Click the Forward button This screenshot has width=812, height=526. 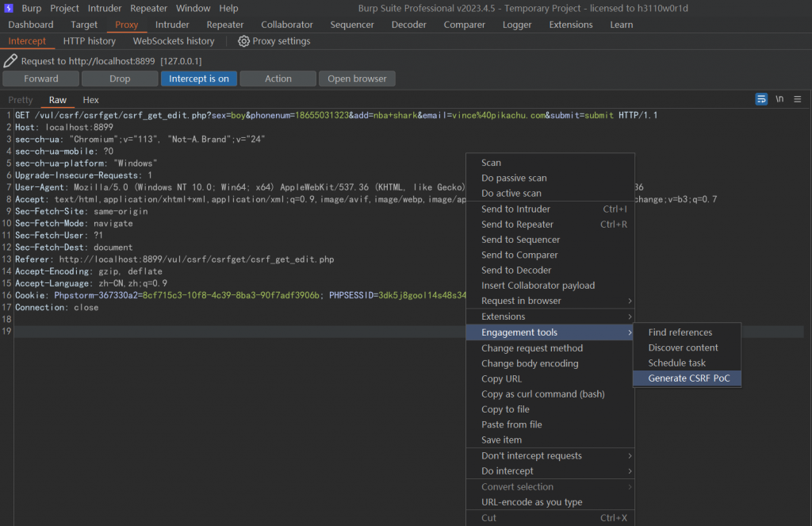click(x=41, y=79)
